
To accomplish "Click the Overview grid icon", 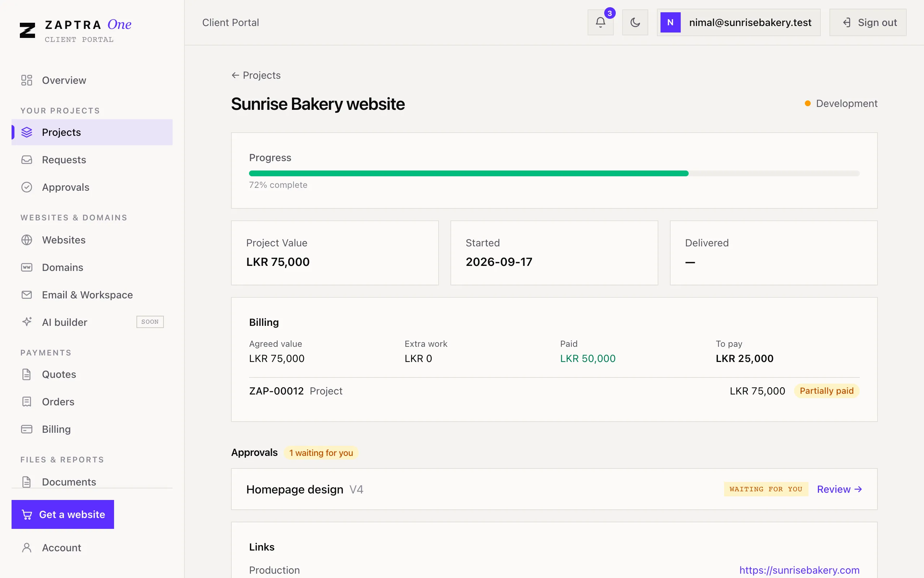I will (27, 80).
